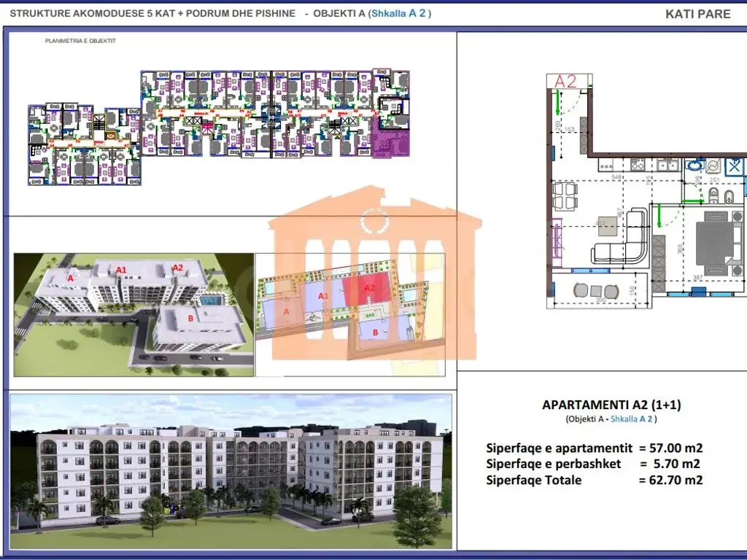The image size is (747, 560).
Task: Click the '57.00 m2' apartment area value
Action: 676,448
